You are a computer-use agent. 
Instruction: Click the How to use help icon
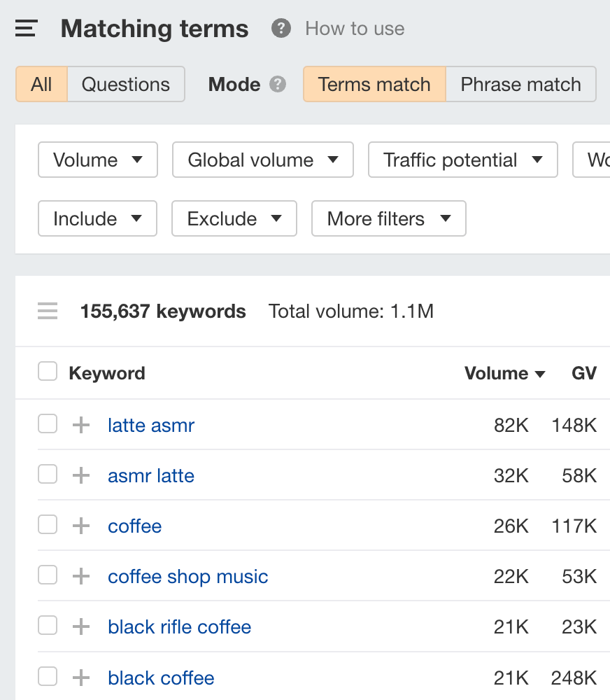click(x=280, y=29)
